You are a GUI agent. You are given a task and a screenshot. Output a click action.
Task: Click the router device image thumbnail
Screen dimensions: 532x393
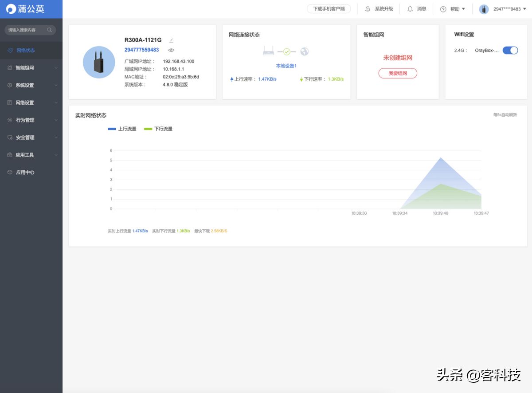click(99, 62)
